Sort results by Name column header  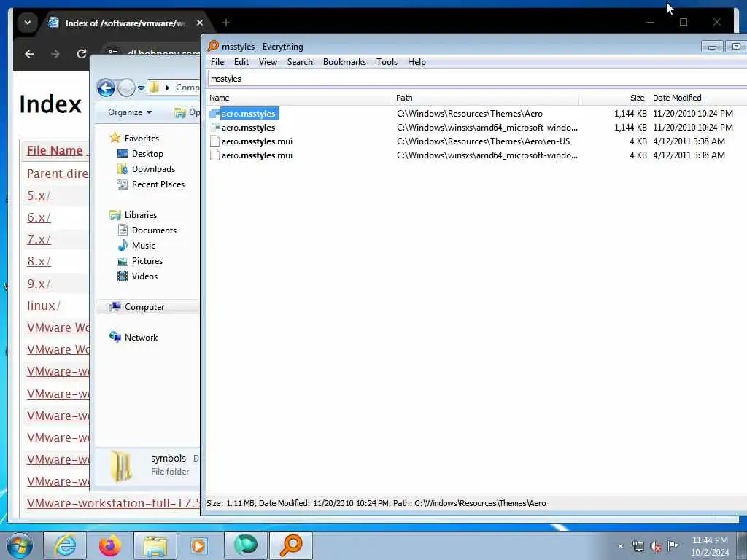[x=299, y=98]
